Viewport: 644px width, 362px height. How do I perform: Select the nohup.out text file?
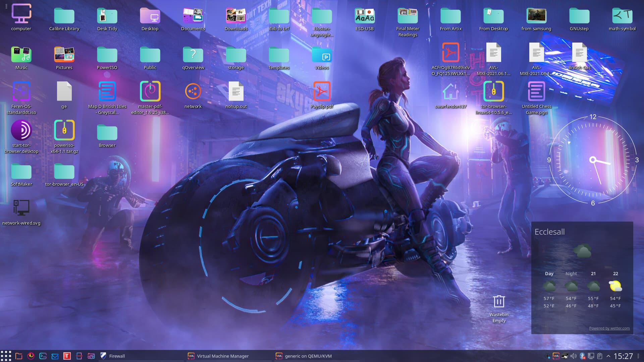(x=236, y=96)
